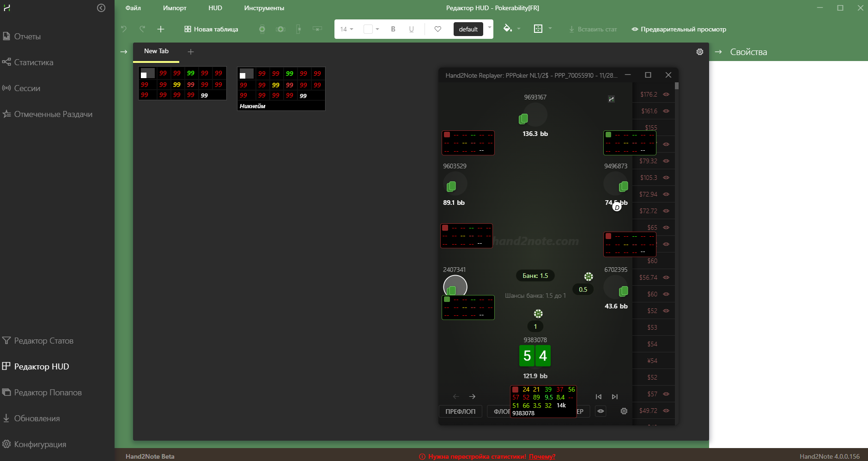
Task: Jump to first hand in replayer
Action: 599,397
